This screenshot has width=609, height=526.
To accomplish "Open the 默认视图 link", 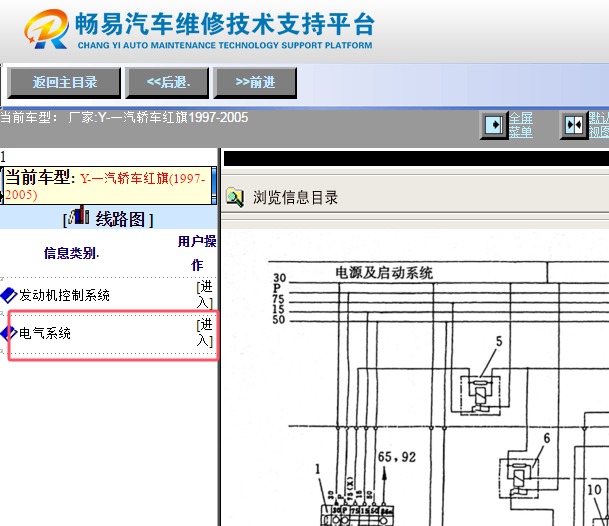I will tap(599, 125).
